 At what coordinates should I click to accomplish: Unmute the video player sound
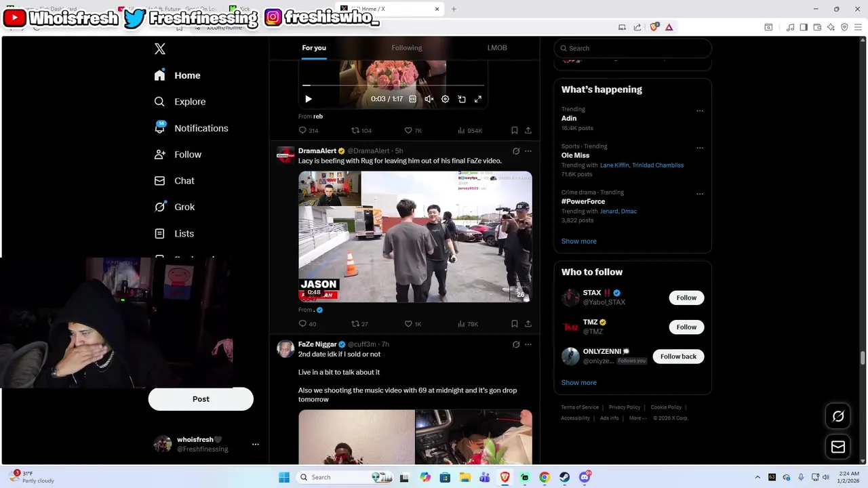click(429, 99)
